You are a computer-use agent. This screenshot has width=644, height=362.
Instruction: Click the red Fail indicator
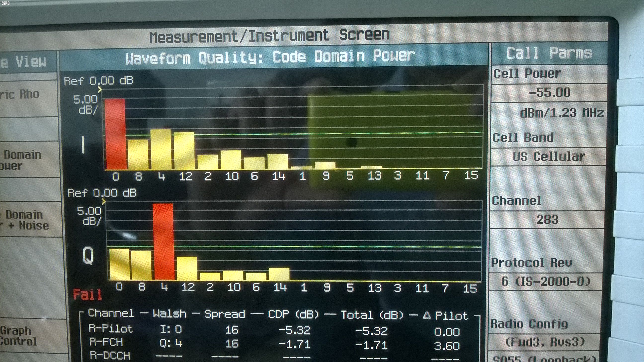[x=87, y=295]
